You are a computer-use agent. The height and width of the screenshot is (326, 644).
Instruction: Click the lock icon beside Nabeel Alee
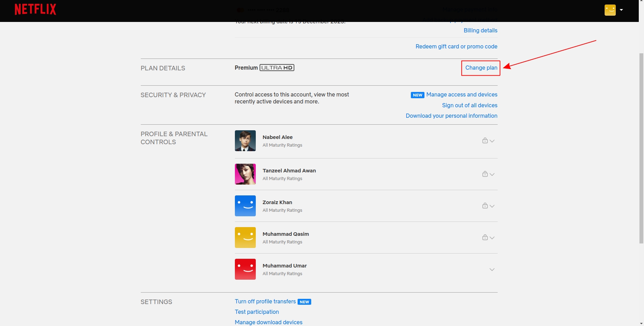click(x=485, y=141)
